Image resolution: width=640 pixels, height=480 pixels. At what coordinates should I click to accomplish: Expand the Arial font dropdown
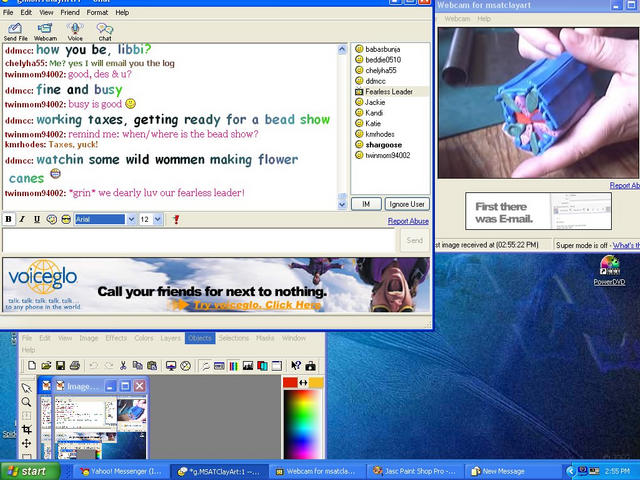(131, 220)
